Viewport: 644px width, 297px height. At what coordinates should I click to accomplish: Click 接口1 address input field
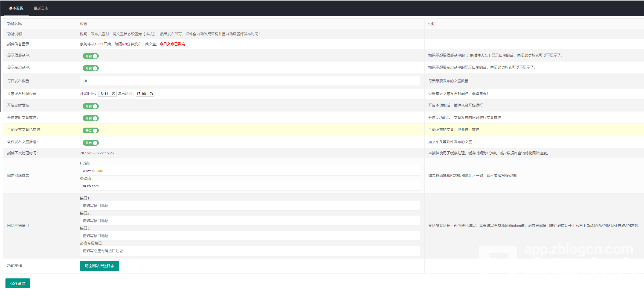click(x=250, y=206)
